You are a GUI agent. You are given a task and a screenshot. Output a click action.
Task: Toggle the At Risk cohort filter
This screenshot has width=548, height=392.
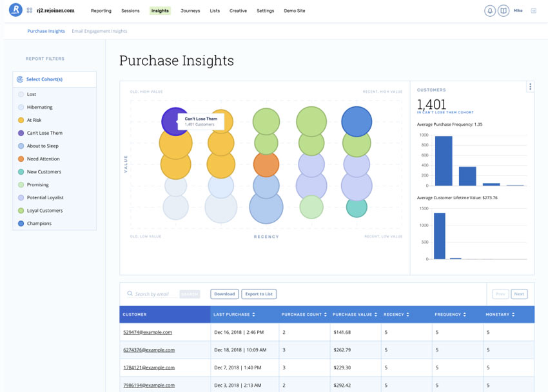tap(21, 120)
